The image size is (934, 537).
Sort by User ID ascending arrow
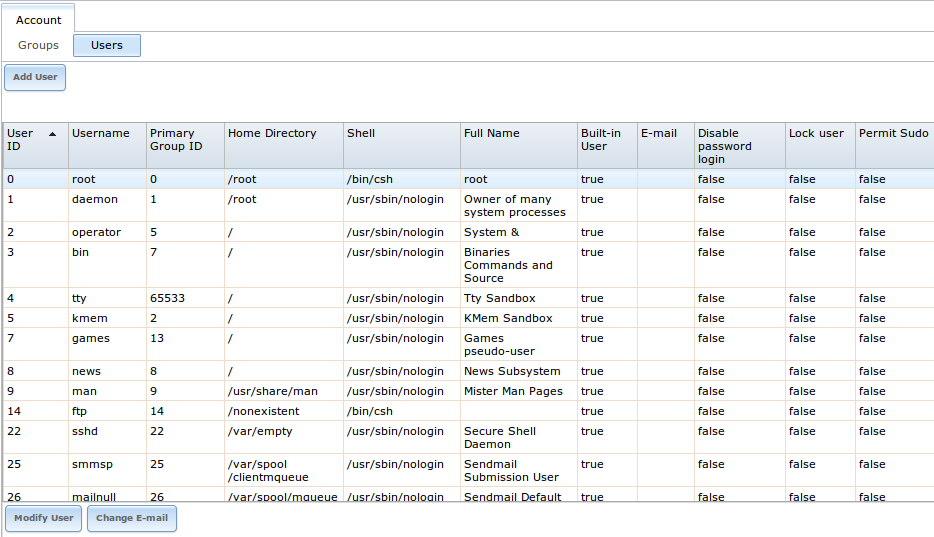(x=52, y=134)
